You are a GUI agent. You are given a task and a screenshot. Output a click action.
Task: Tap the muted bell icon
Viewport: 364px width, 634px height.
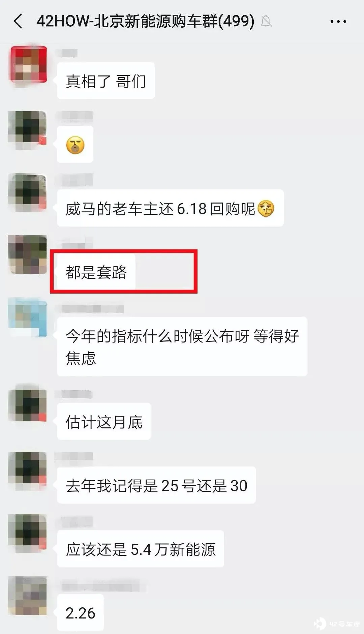(266, 21)
